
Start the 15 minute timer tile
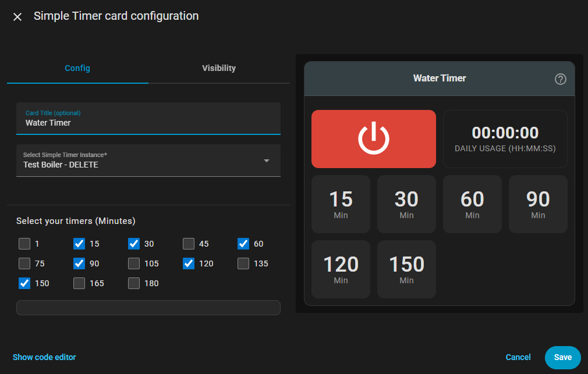click(341, 204)
